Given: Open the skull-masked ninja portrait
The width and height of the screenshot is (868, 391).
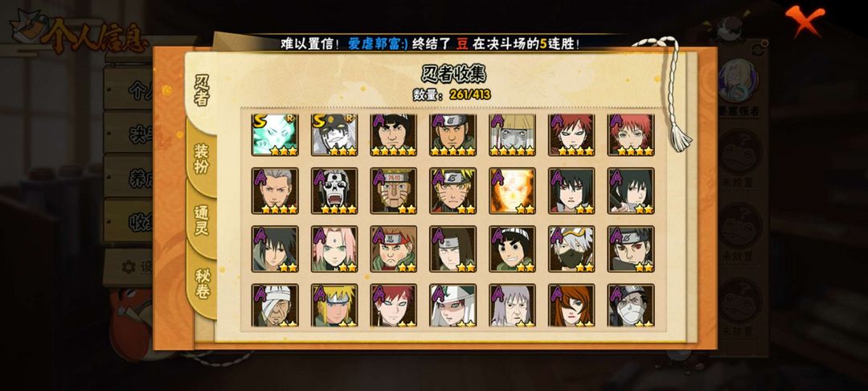Looking at the screenshot, I should 334,191.
